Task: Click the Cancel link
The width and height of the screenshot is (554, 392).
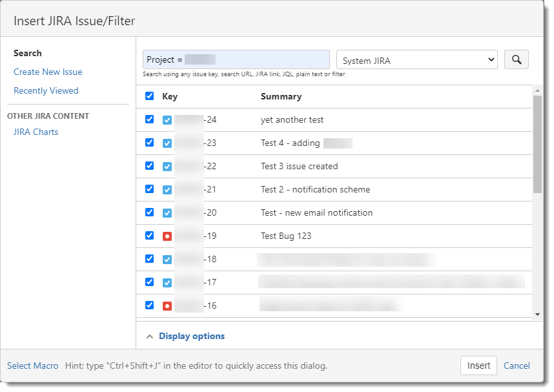Action: pyautogui.click(x=517, y=366)
